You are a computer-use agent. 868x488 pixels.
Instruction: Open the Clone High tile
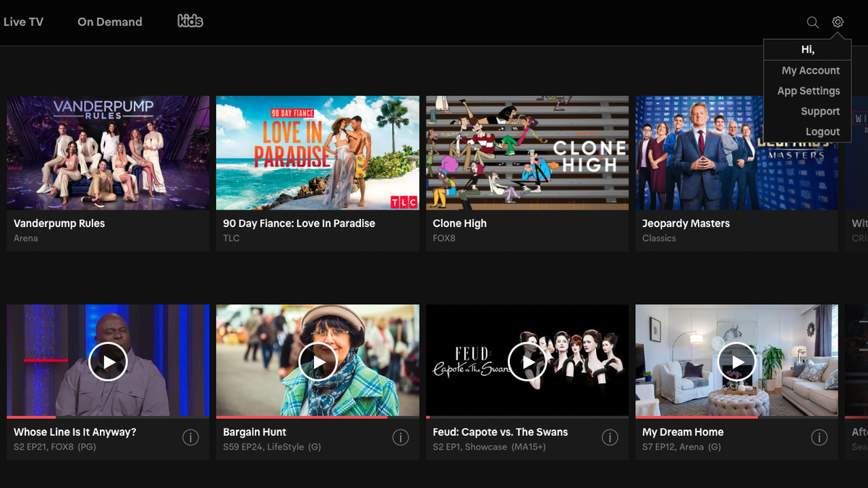click(x=527, y=153)
